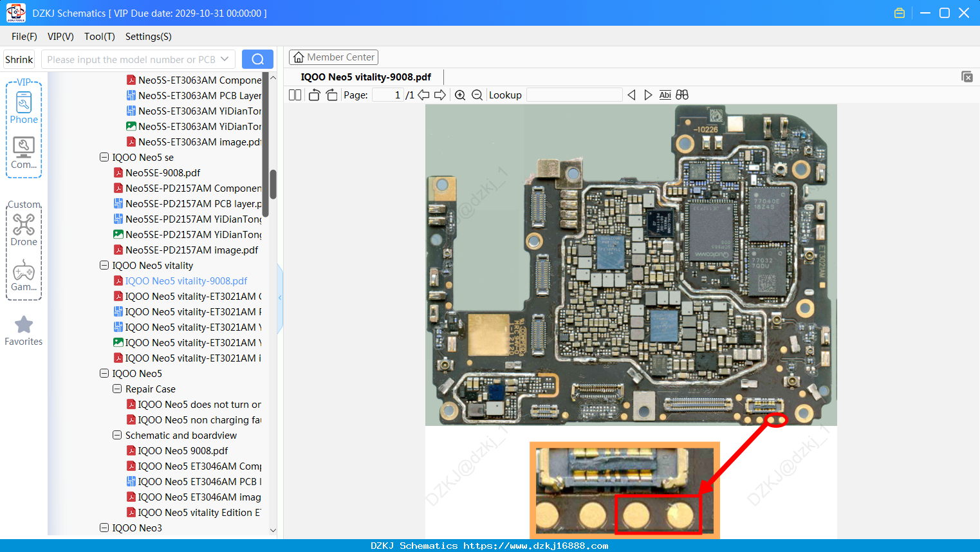Click the binoculars search icon

click(x=682, y=95)
